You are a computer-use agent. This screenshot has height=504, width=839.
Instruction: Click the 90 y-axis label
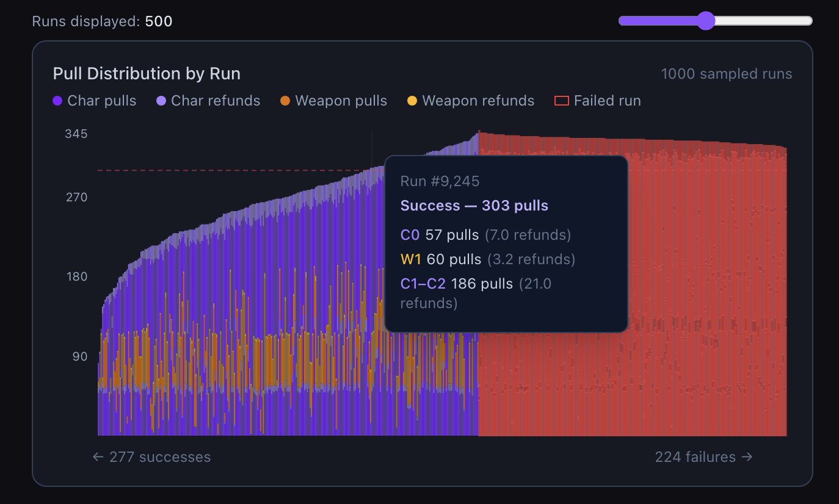coord(81,356)
